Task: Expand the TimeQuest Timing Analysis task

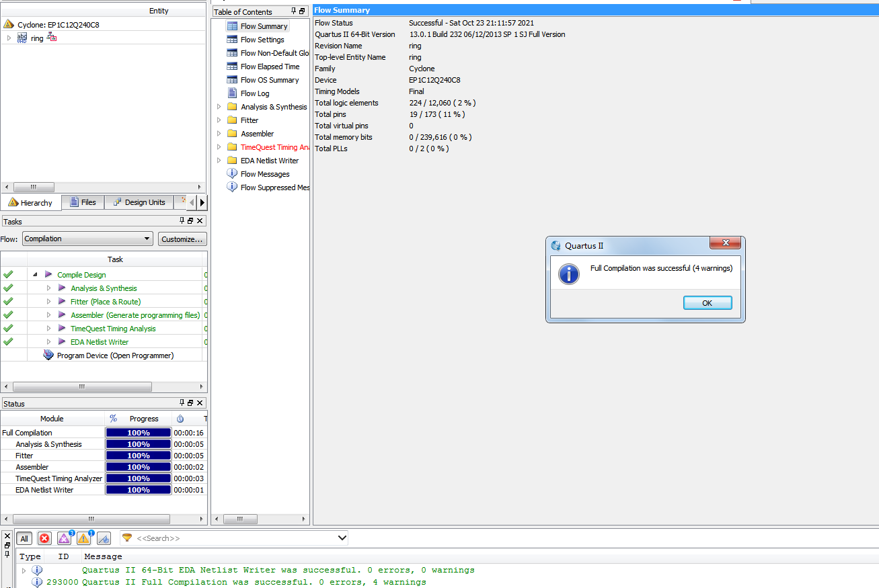Action: point(48,329)
